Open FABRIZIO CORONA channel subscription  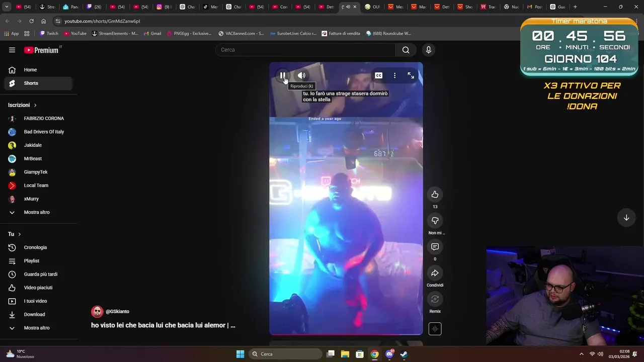tap(38, 119)
